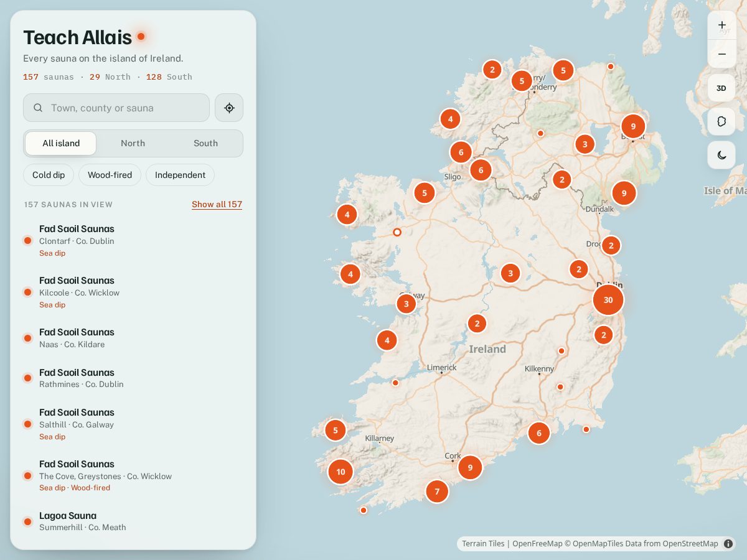Enable the Wood-fired filter chip
Screen dimensions: 747x560
pos(110,175)
